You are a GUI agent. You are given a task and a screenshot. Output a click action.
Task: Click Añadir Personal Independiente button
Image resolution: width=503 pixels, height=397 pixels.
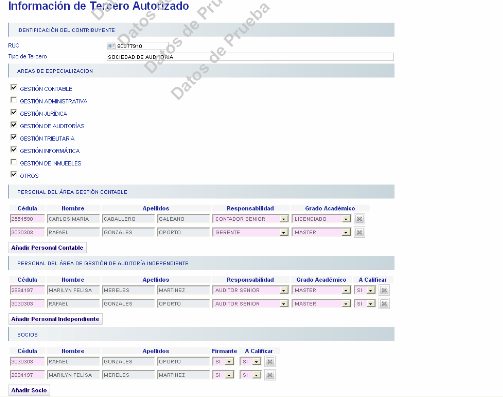55,319
